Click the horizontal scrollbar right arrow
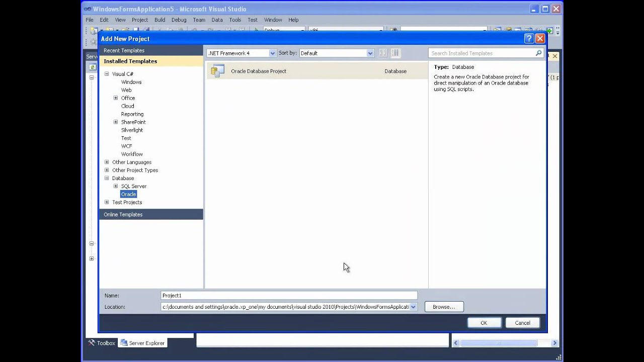 pyautogui.click(x=554, y=343)
